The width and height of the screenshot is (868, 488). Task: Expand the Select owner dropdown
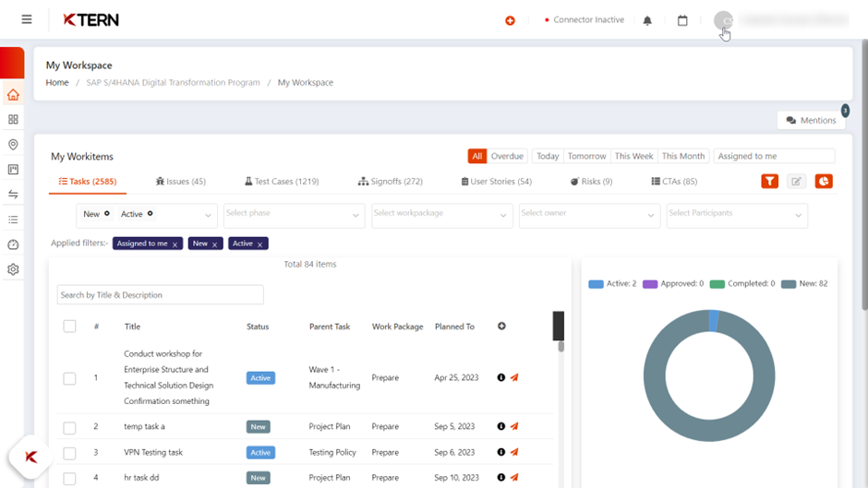click(x=588, y=214)
